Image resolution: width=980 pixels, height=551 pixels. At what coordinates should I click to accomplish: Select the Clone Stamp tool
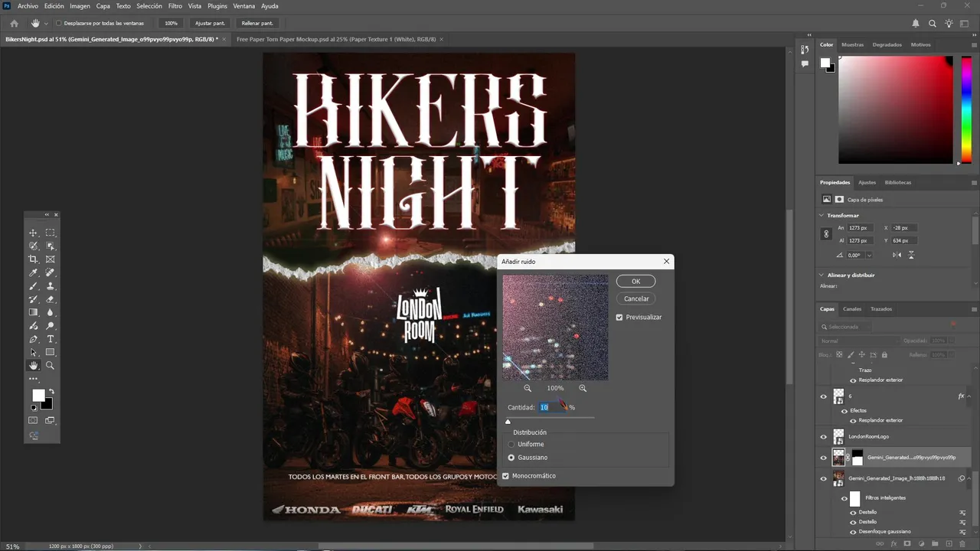tap(50, 286)
